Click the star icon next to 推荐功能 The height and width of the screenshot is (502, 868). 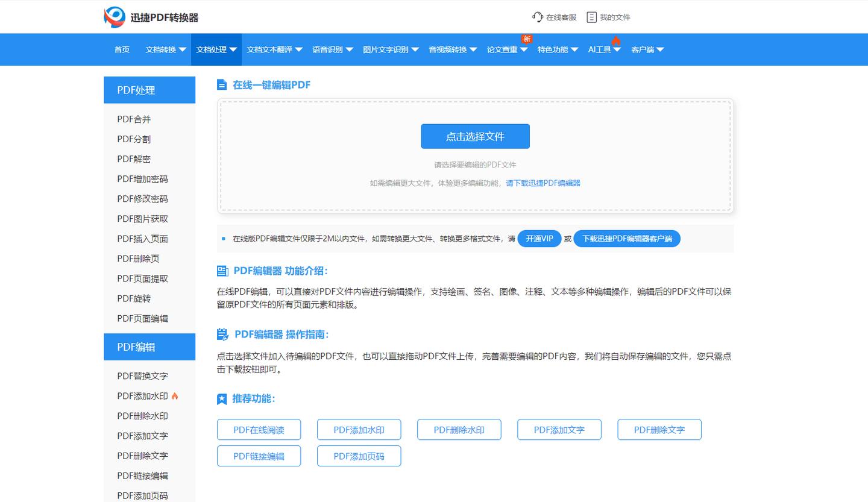tap(222, 399)
